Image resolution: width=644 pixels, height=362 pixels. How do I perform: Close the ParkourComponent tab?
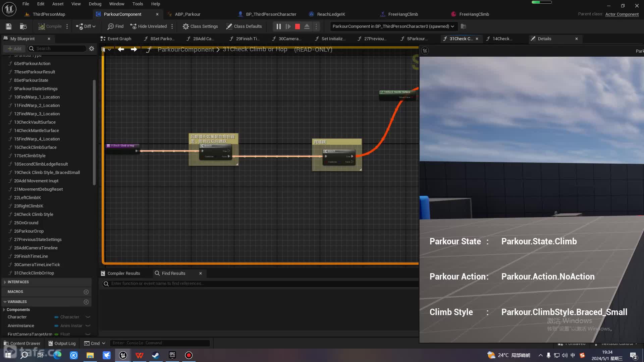(x=157, y=14)
